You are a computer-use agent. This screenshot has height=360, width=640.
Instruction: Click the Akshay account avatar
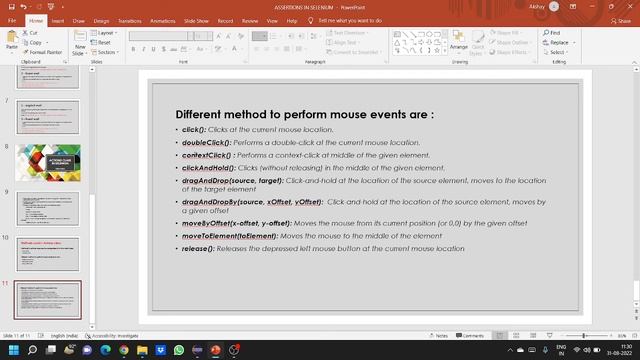click(554, 7)
